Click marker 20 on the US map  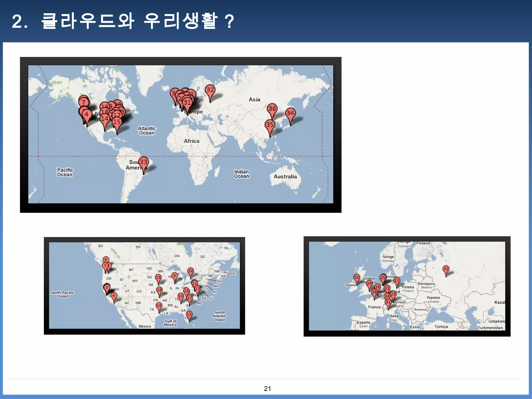pos(191,271)
